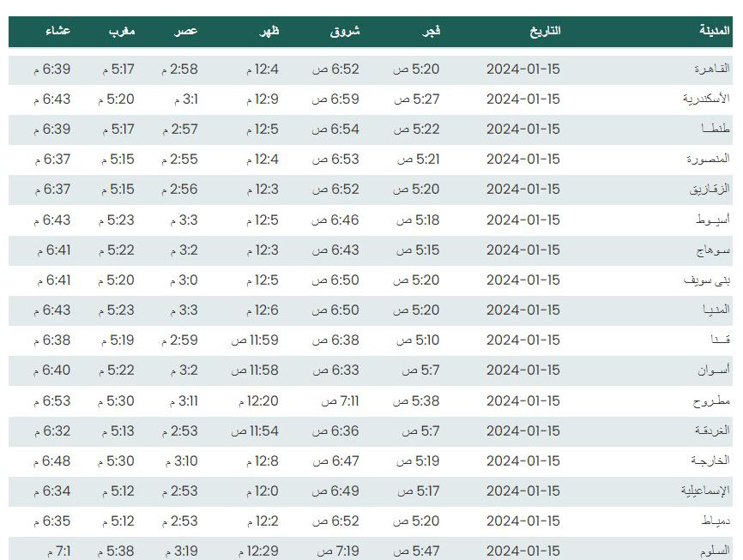Click the المدينة column header
The width and height of the screenshot is (743, 560).
tap(714, 30)
